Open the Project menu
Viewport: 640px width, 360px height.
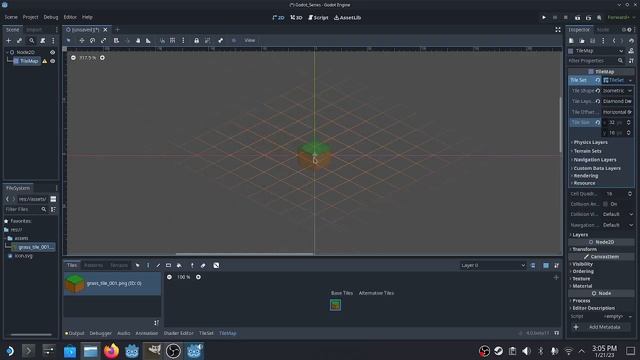point(30,17)
